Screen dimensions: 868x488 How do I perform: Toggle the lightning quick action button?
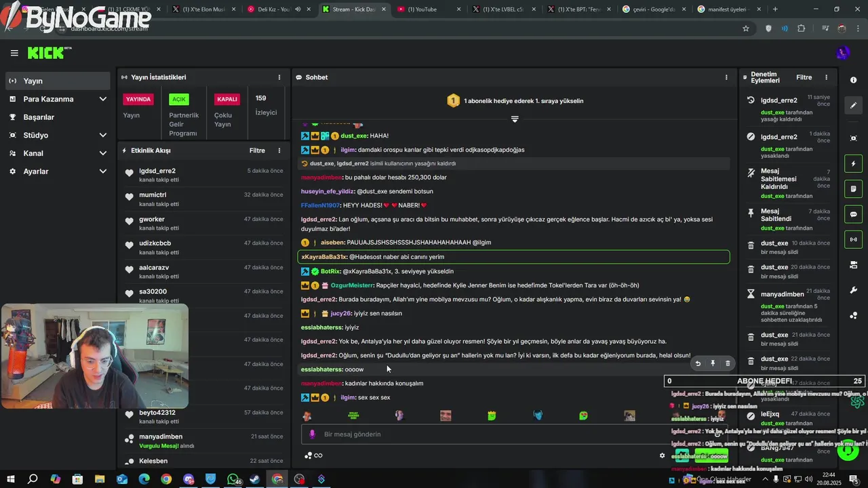853,163
